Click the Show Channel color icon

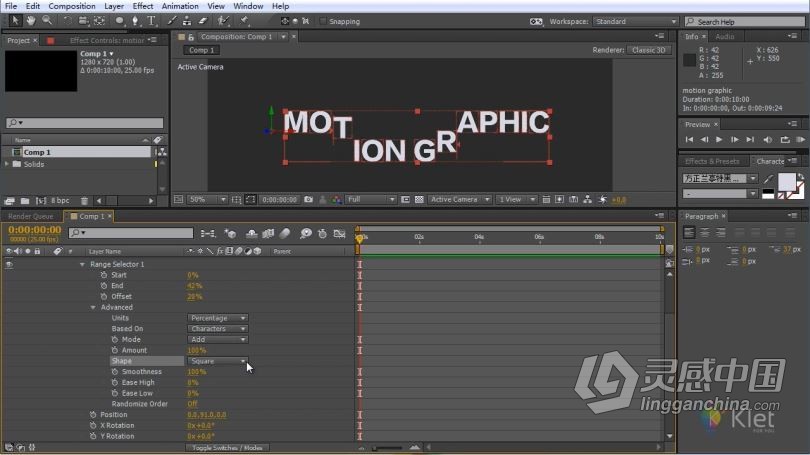coord(336,199)
